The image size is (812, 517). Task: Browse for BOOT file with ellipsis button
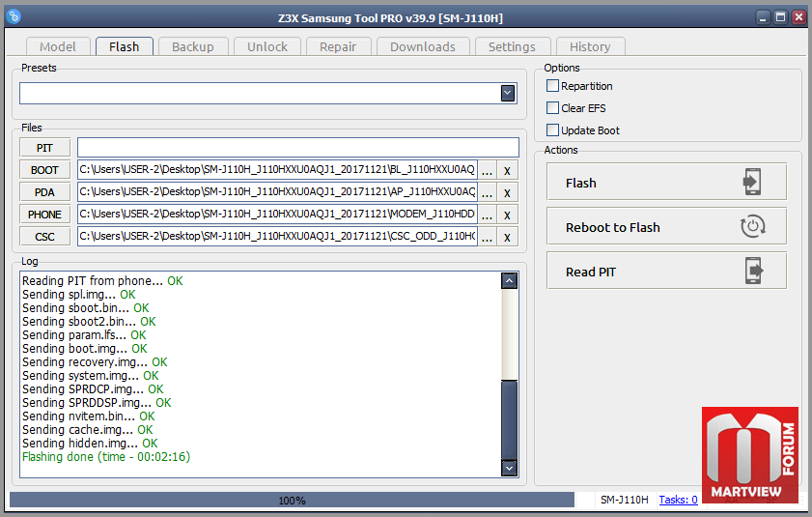tap(487, 170)
